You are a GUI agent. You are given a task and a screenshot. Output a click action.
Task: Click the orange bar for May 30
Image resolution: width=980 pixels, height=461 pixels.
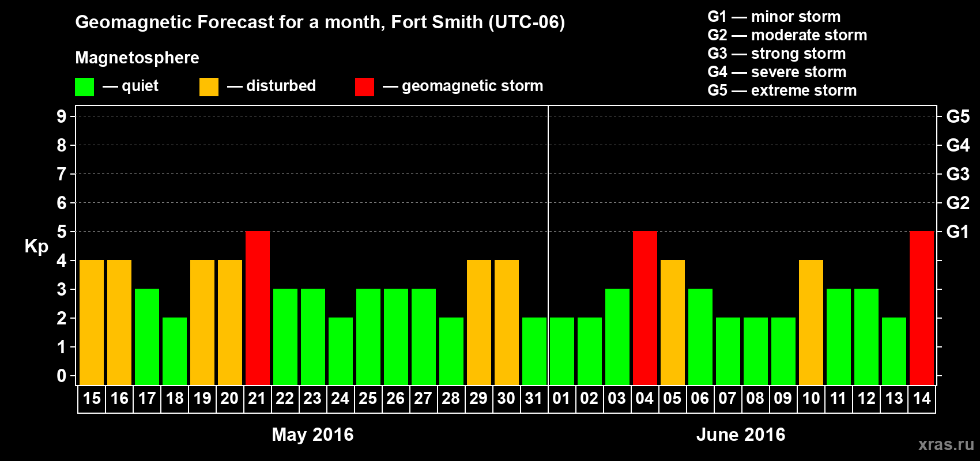pos(507,323)
